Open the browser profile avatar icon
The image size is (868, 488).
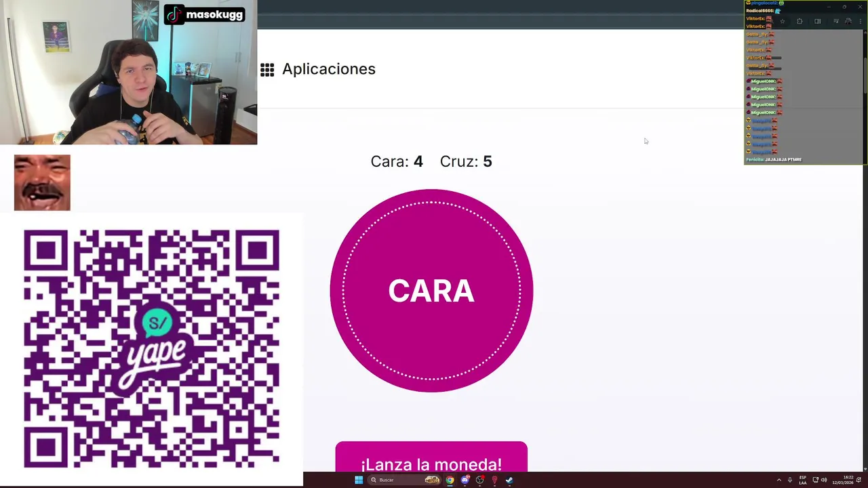point(848,21)
